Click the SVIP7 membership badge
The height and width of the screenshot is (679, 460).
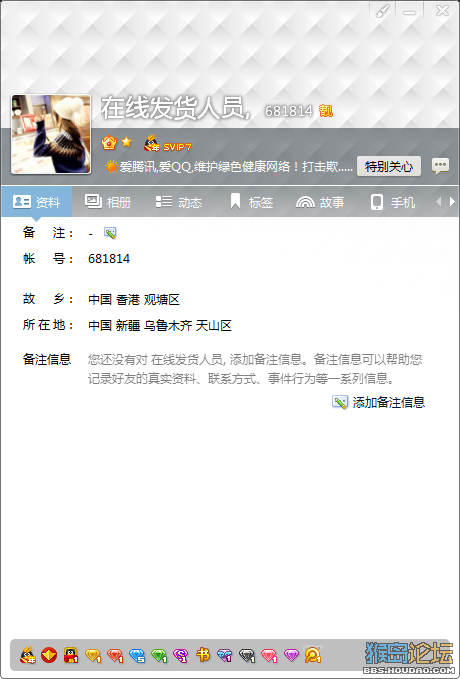(168, 143)
